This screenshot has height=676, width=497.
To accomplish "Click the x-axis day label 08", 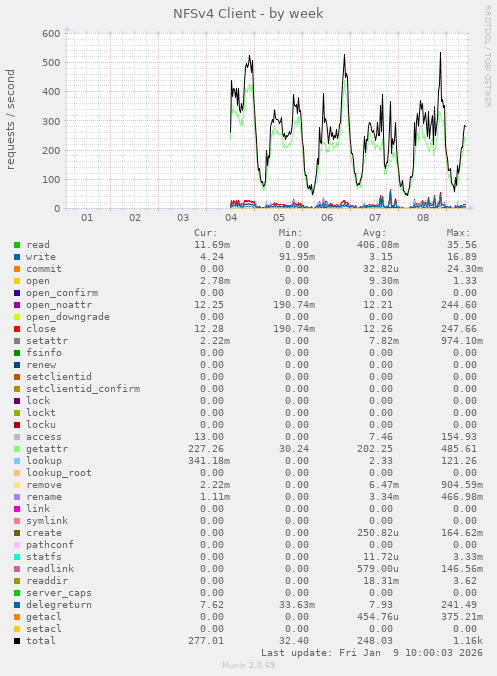I will 423,218.
